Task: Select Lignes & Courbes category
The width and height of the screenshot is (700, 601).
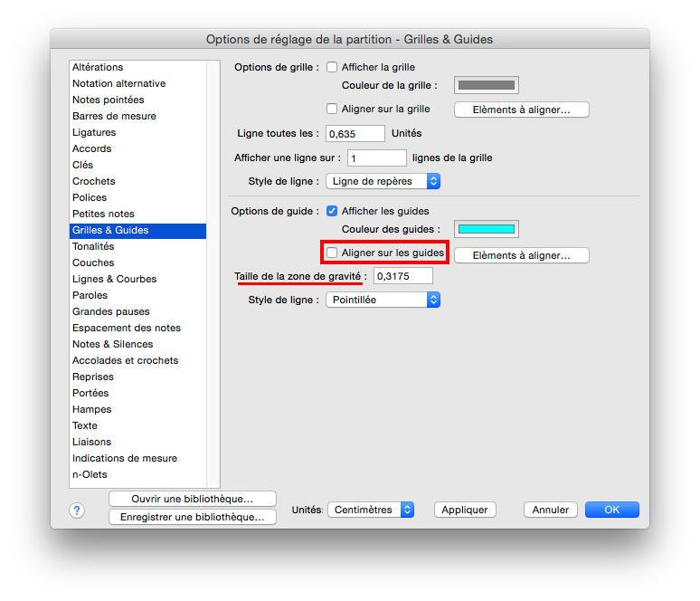Action: pos(114,279)
